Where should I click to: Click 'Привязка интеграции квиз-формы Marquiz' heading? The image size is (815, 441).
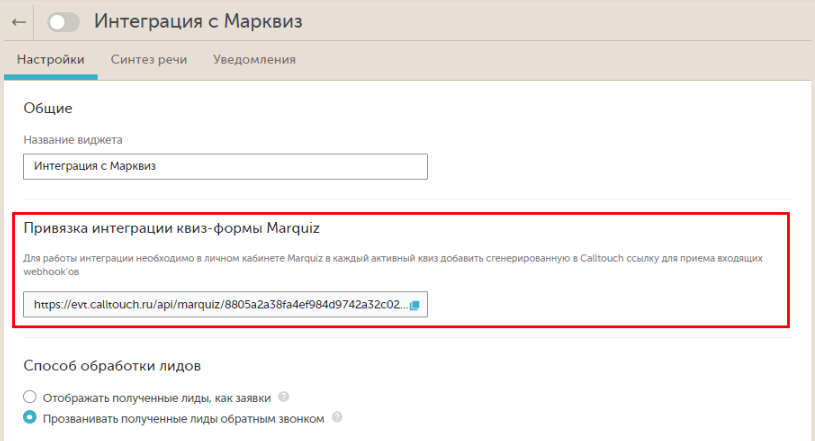pyautogui.click(x=170, y=228)
